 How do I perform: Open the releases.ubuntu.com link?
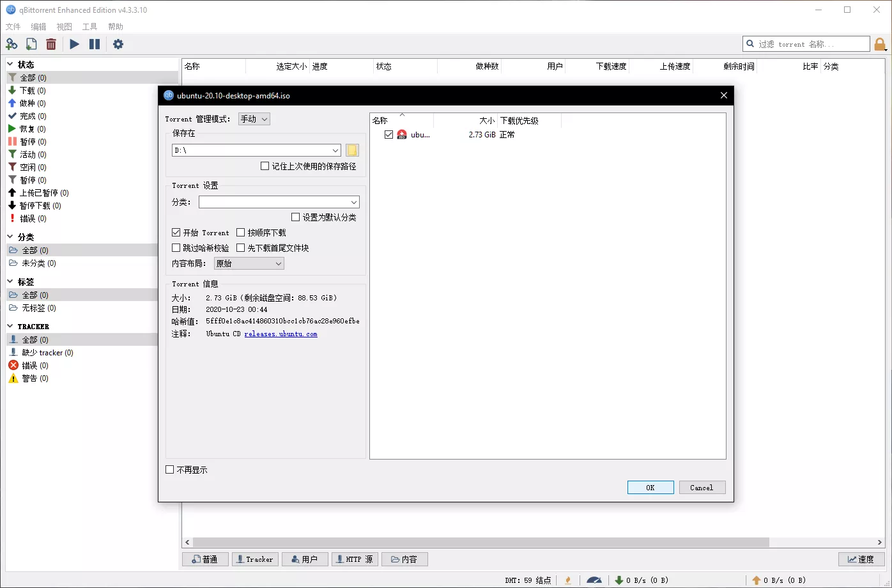pos(281,334)
